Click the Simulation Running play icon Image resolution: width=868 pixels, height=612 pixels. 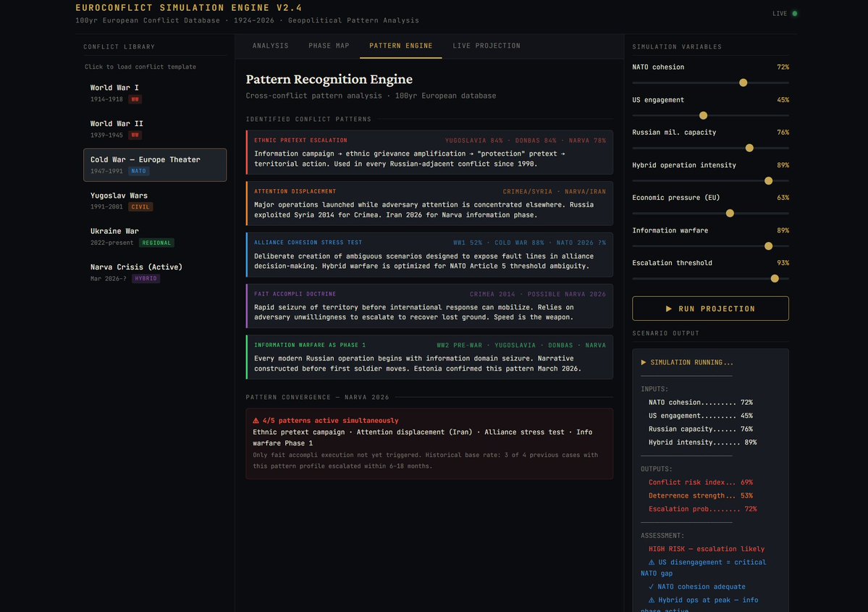click(x=644, y=362)
